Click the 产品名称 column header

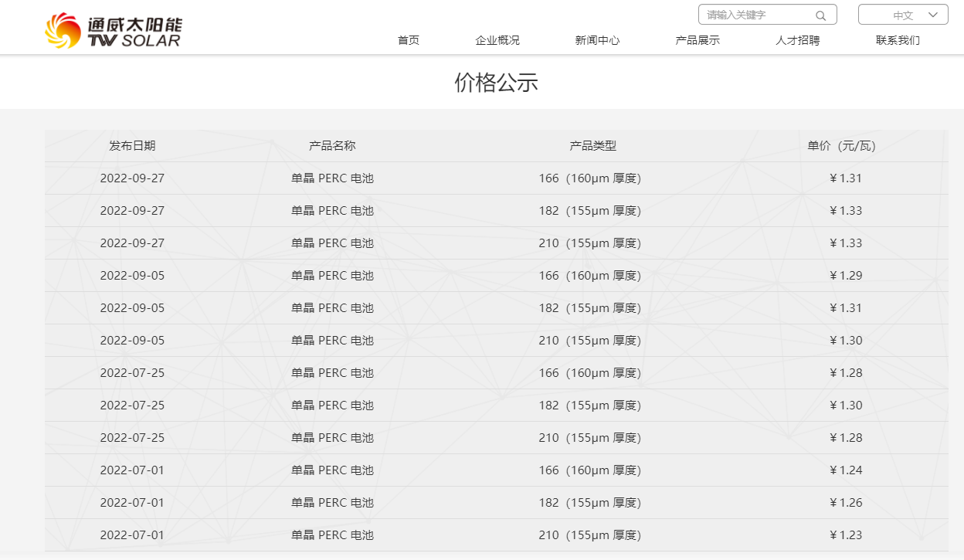[x=332, y=146]
